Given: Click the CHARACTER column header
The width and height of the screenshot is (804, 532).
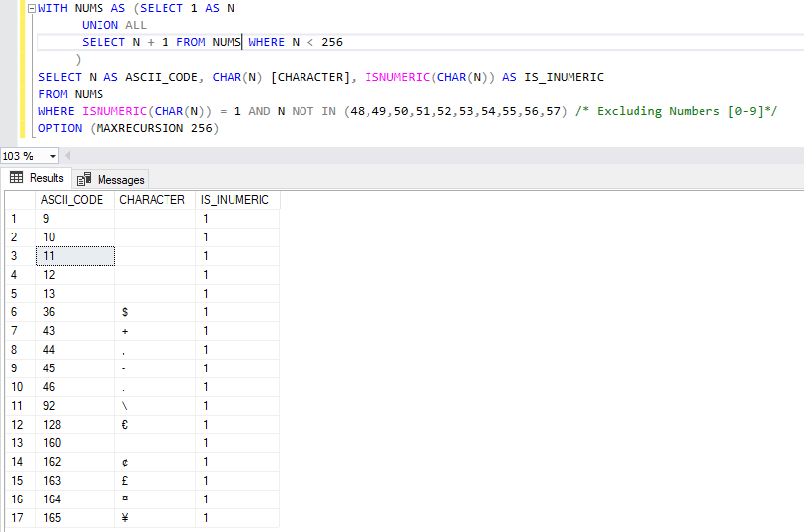Looking at the screenshot, I should (156, 200).
